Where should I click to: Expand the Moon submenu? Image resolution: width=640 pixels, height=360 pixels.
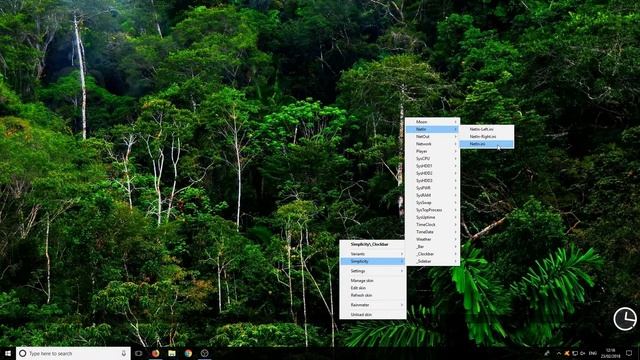(x=432, y=122)
